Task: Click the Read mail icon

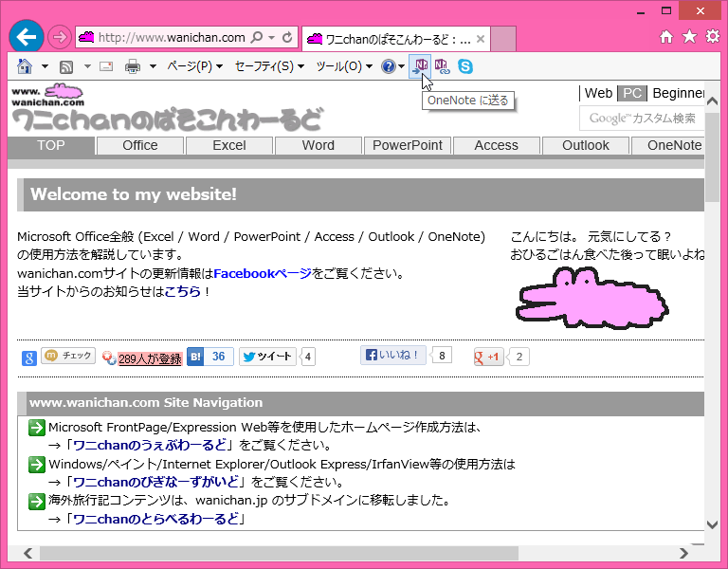Action: pos(106,66)
